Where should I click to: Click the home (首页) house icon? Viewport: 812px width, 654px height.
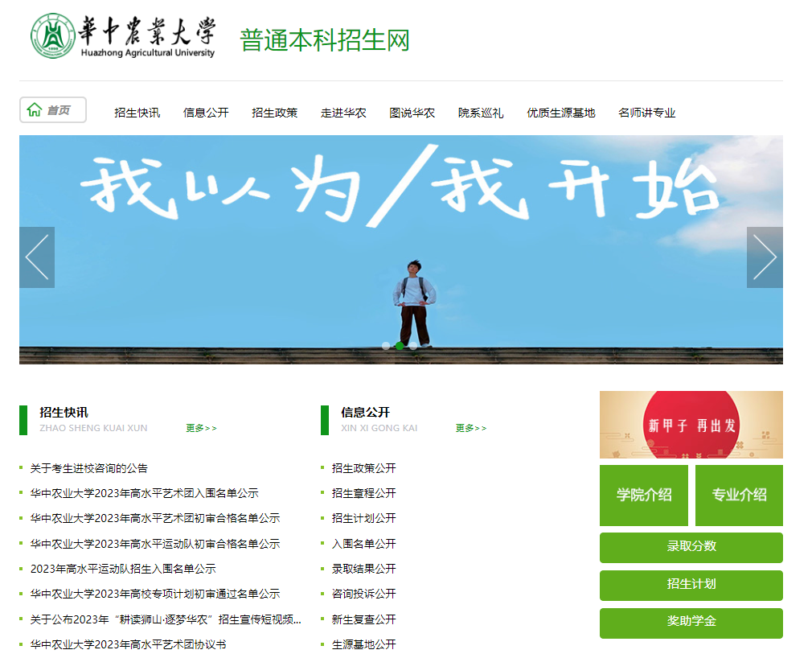click(x=34, y=109)
